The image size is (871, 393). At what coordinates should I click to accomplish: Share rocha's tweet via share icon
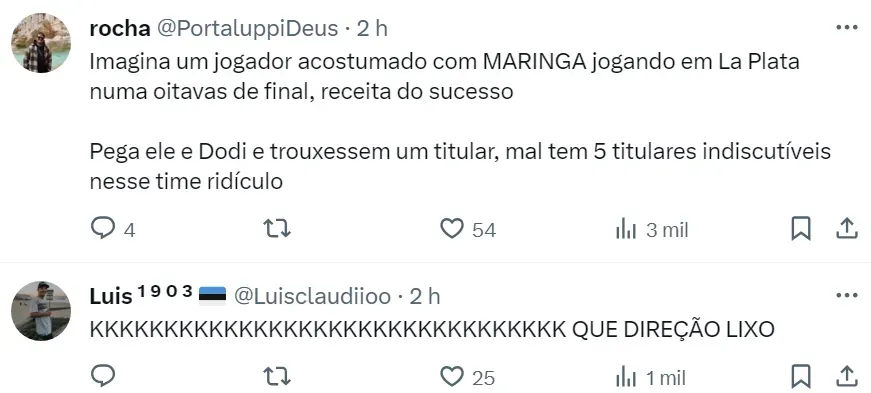point(847,228)
